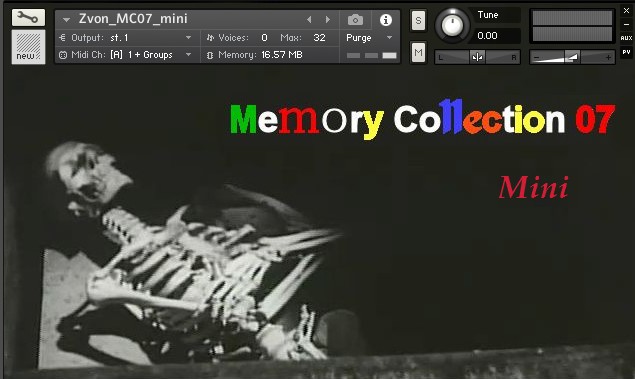Go to next instrument with right arrow
The height and width of the screenshot is (379, 635).
pyautogui.click(x=328, y=19)
